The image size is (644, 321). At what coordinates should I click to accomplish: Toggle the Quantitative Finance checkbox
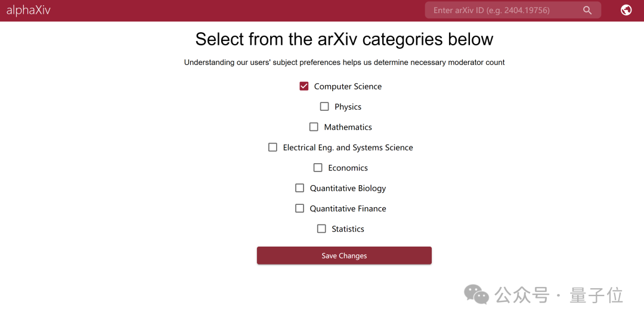pos(300,208)
